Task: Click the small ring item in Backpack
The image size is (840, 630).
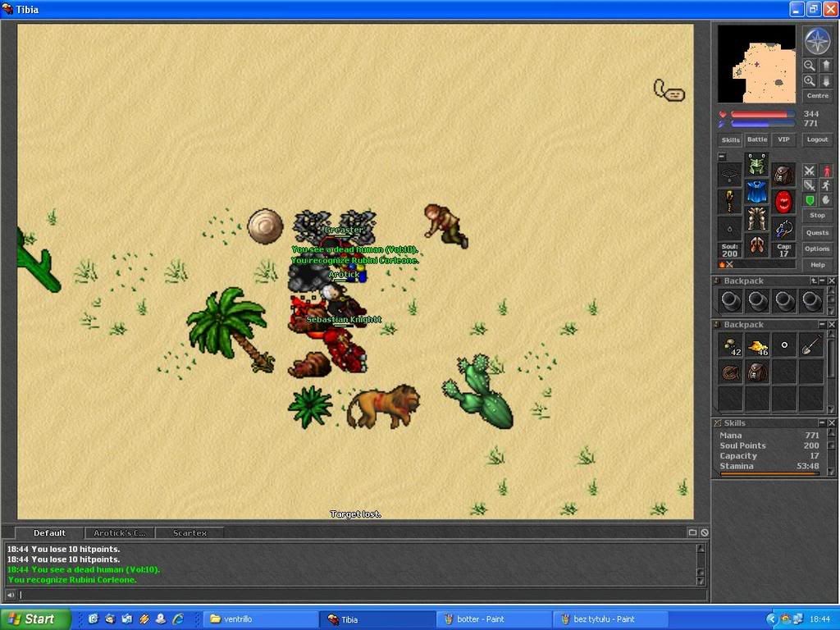Action: pyautogui.click(x=785, y=345)
